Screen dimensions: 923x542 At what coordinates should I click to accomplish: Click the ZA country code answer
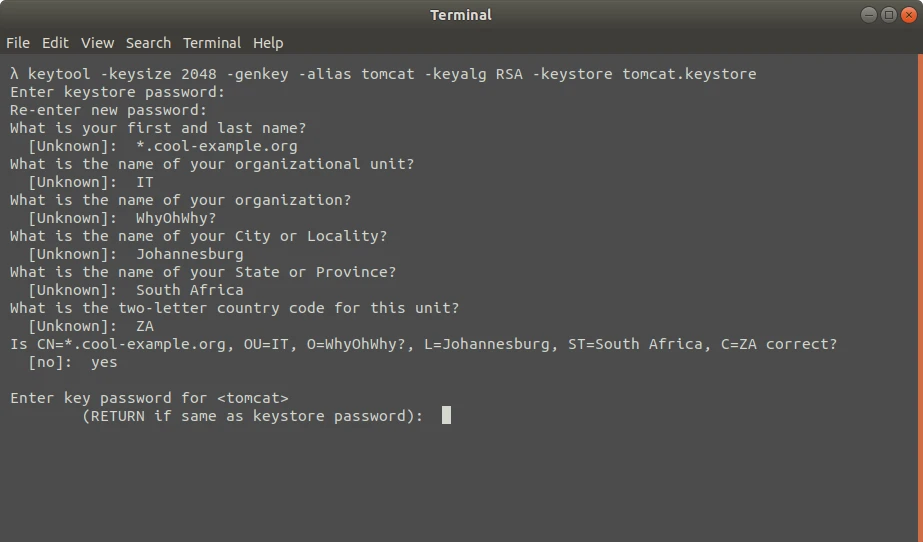(145, 326)
